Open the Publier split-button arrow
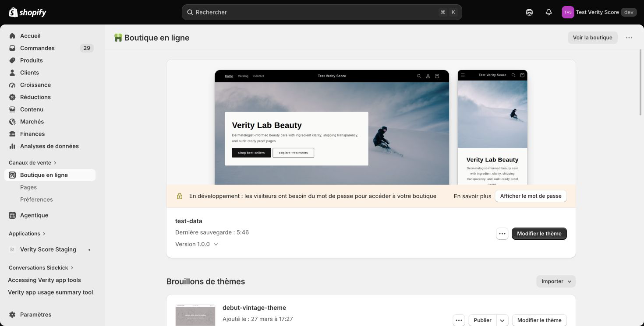The image size is (644, 326). (502, 320)
